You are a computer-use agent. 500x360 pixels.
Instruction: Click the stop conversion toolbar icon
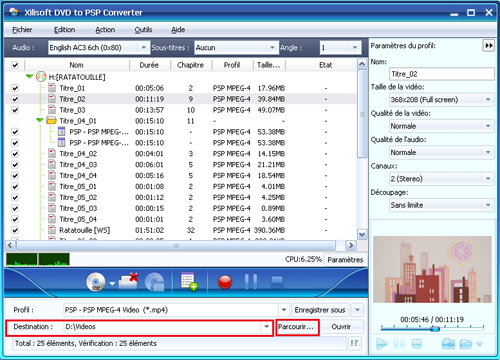(x=277, y=282)
